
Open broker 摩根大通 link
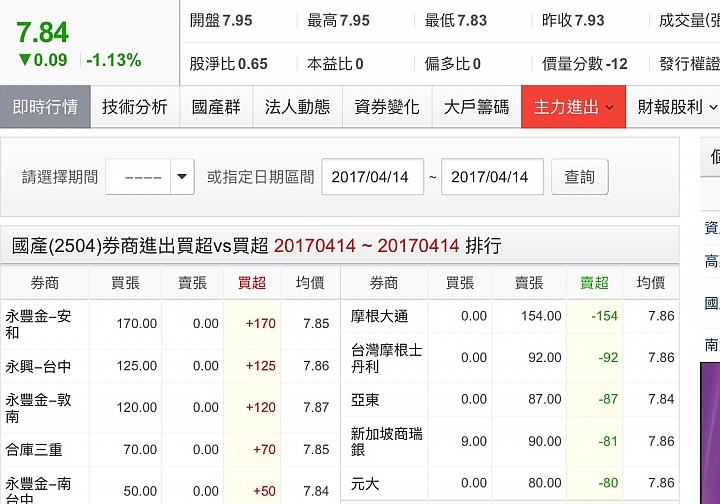[x=379, y=316]
